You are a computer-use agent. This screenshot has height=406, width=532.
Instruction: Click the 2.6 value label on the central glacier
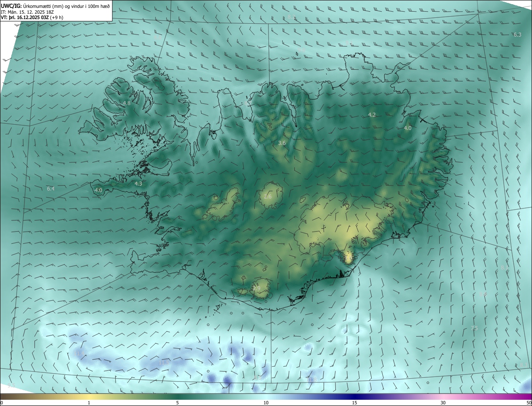coord(268,196)
